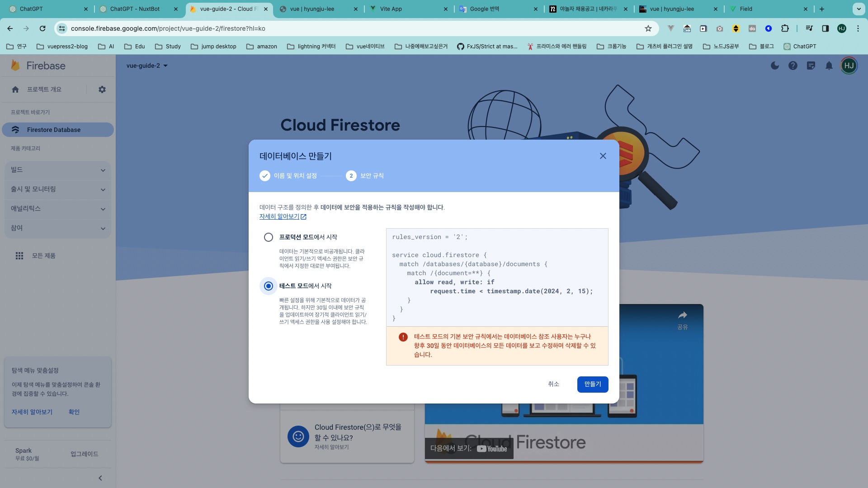This screenshot has height=488, width=868.
Task: Open the release notes icon
Action: 811,66
